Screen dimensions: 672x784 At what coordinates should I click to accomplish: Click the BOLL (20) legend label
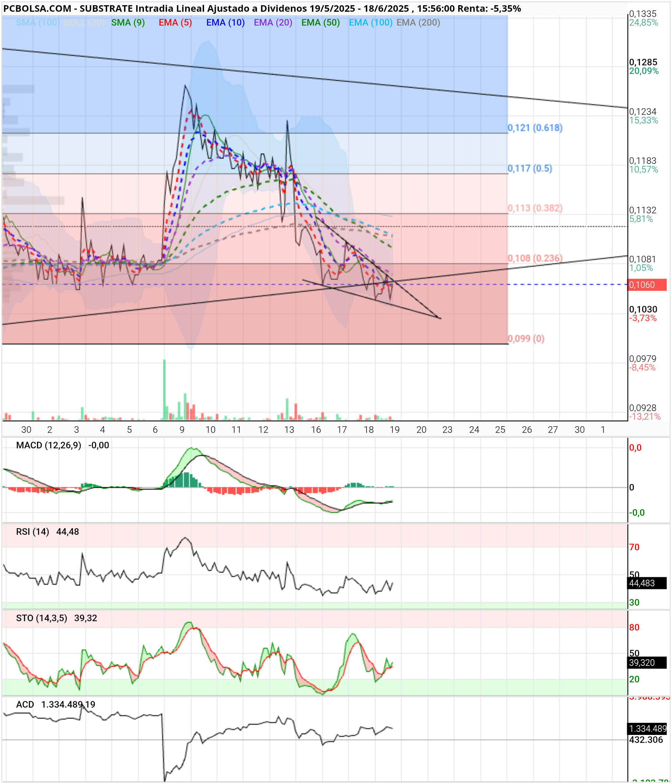tap(84, 23)
